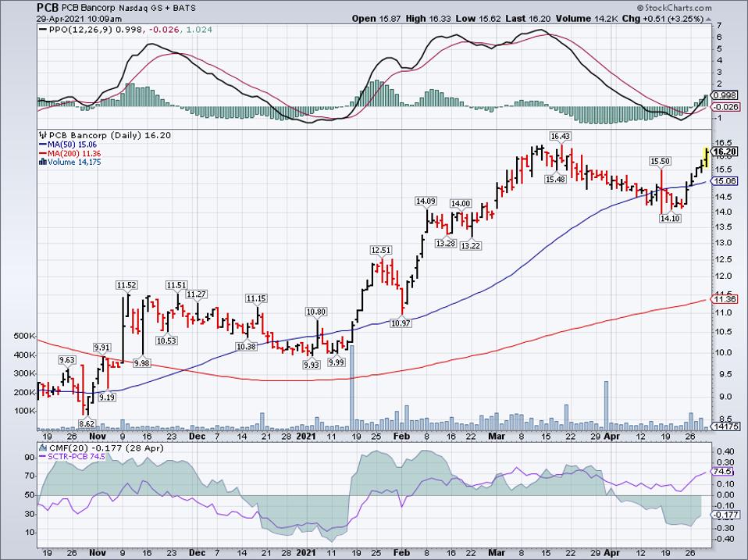
Task: Click the red 11.36 MA tag on right axis
Action: pyautogui.click(x=725, y=299)
